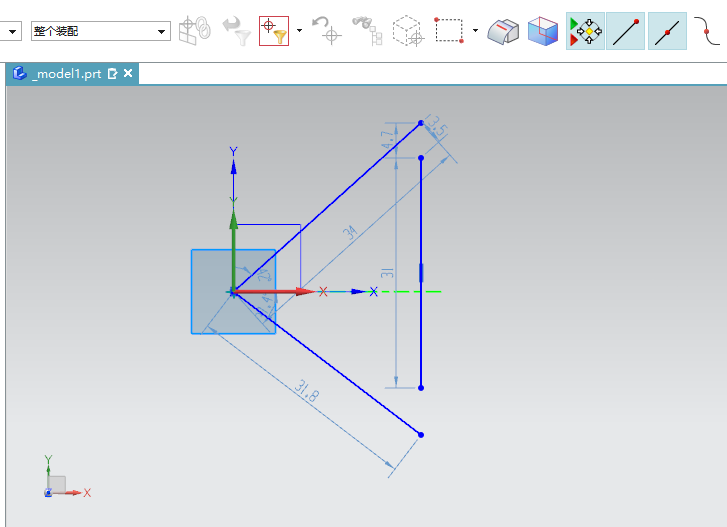Select the vertical blue sketch line
Image resolution: width=727 pixels, height=527 pixels.
(x=421, y=273)
